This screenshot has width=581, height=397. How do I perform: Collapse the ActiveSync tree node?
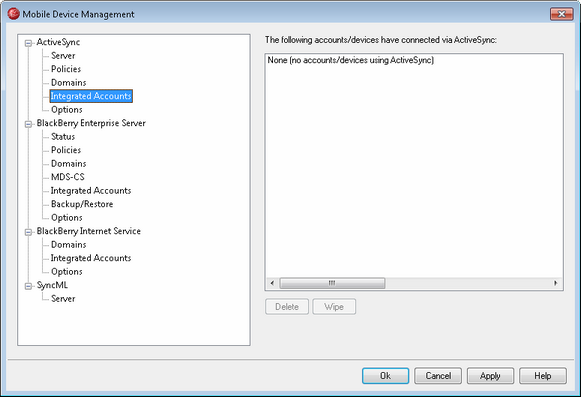click(28, 43)
